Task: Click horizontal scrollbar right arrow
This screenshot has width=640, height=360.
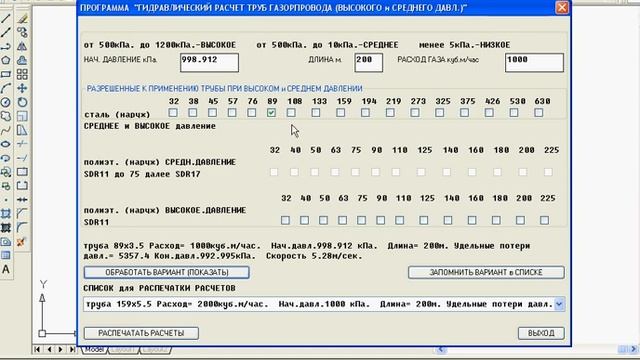Action: pyautogui.click(x=634, y=349)
